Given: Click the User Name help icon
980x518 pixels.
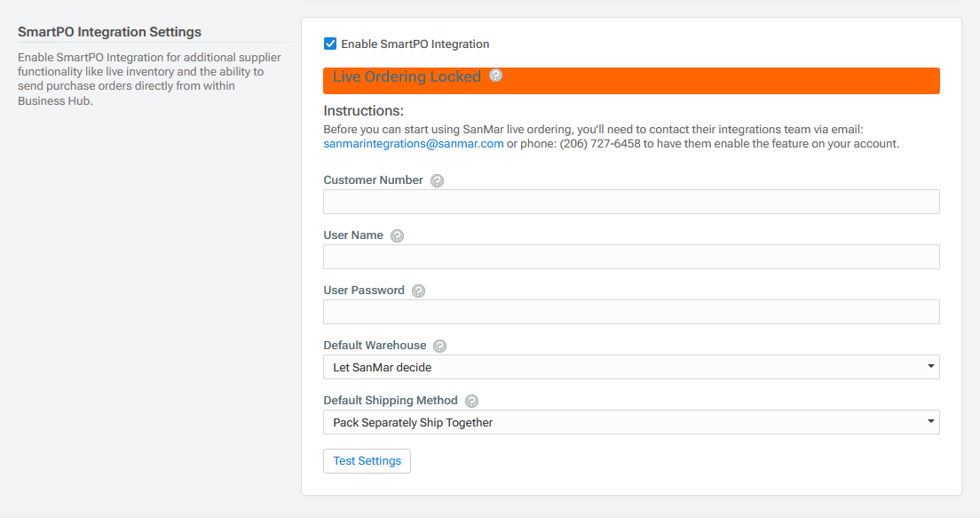Looking at the screenshot, I should tap(397, 235).
